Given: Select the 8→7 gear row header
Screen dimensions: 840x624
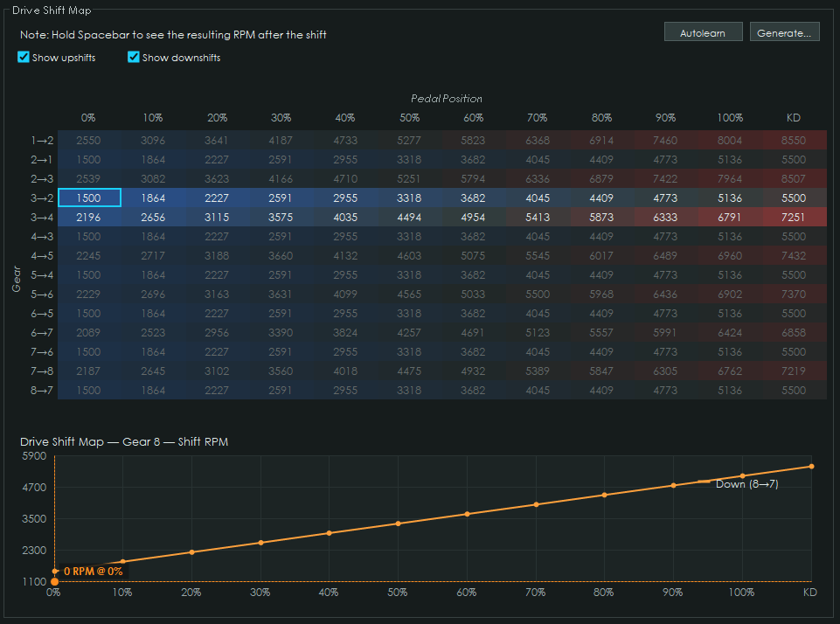Looking at the screenshot, I should pos(42,391).
